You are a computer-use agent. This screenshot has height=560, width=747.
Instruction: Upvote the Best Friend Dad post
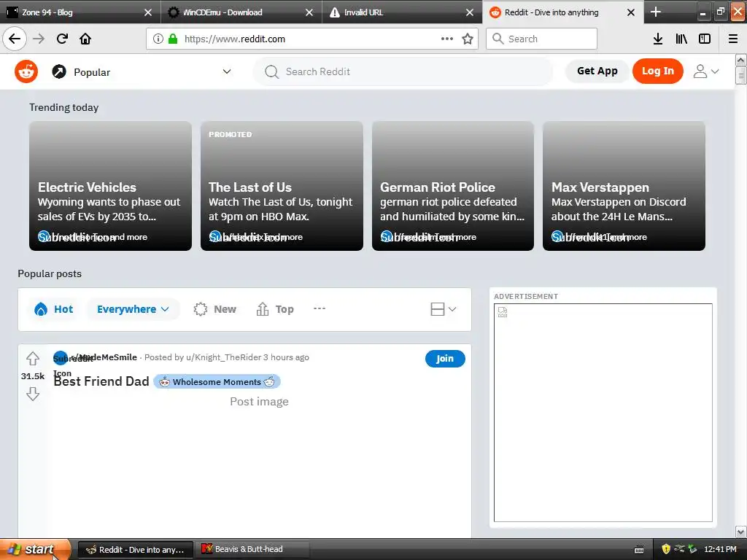click(x=32, y=358)
